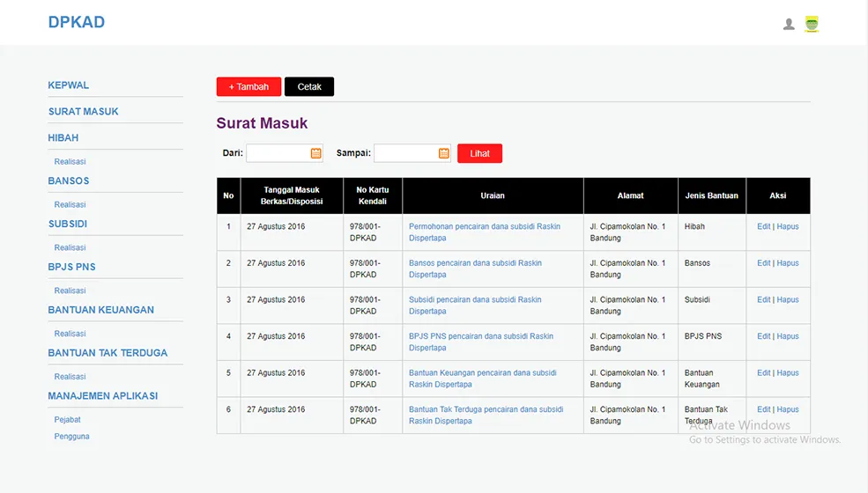Edit row 3 Subsidi entry
Screen dimensions: 868x493
pos(763,299)
